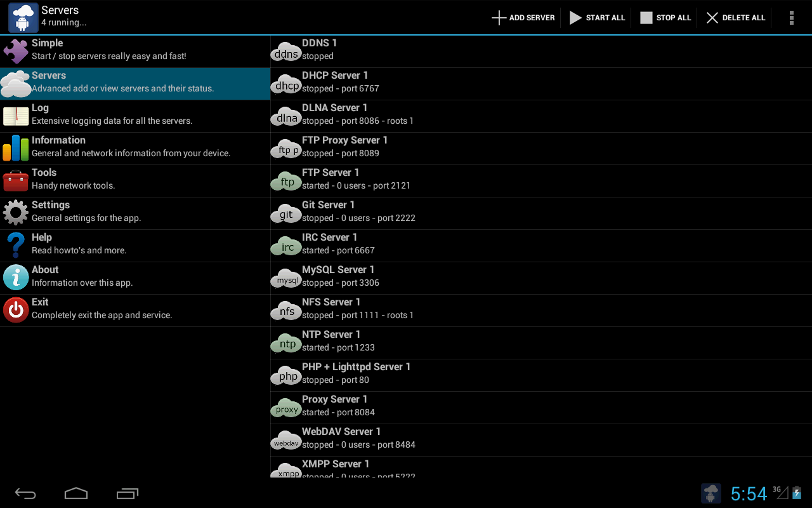Open the Help question mark icon
Viewport: 812px width, 508px height.
[16, 245]
